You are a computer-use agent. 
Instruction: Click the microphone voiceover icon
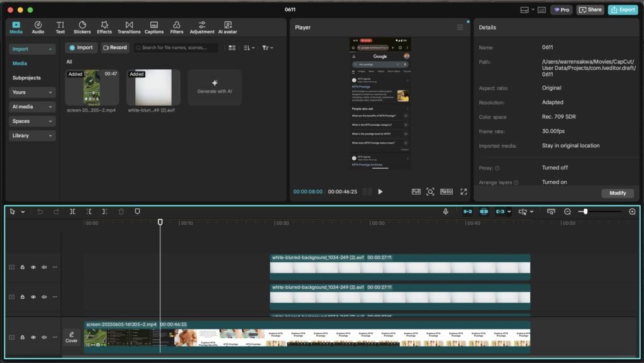(446, 211)
